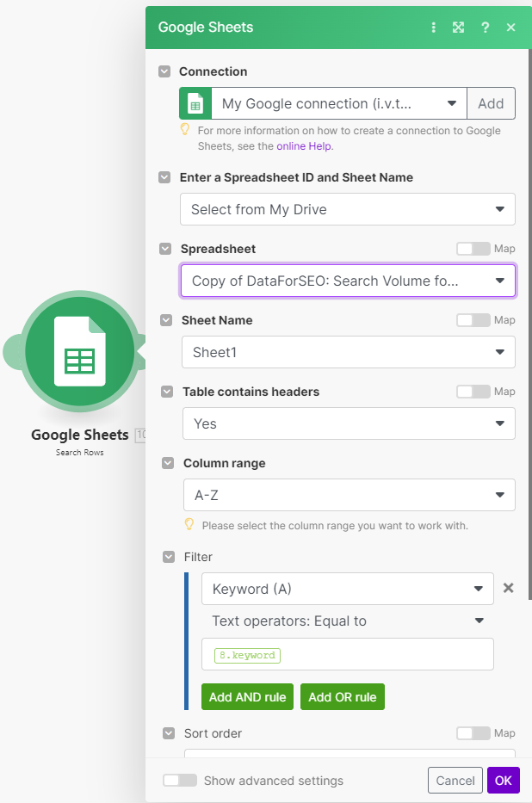Image resolution: width=532 pixels, height=803 pixels.
Task: Click the Add AND rule button
Action: (247, 697)
